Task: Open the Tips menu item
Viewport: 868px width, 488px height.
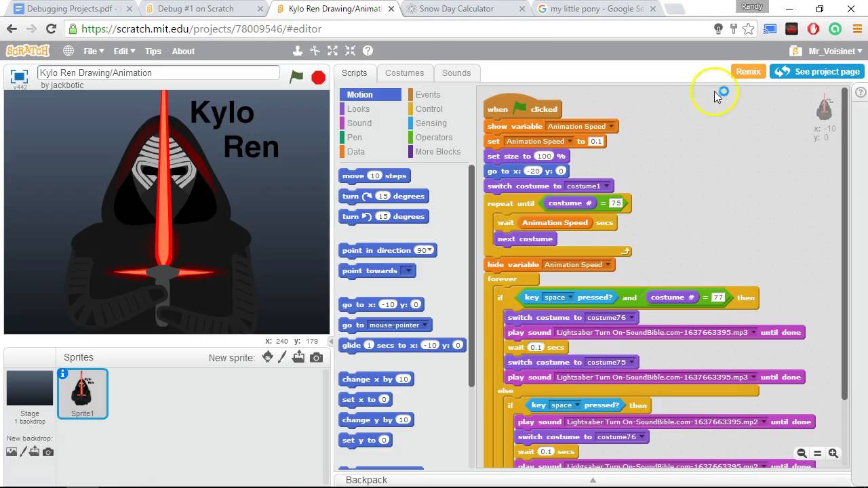Action: click(x=153, y=51)
